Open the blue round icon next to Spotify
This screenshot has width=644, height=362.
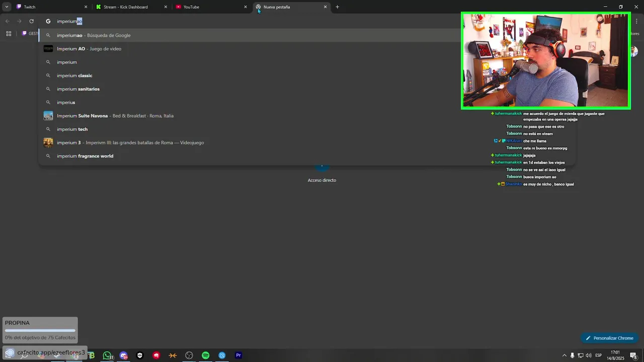coord(222,355)
